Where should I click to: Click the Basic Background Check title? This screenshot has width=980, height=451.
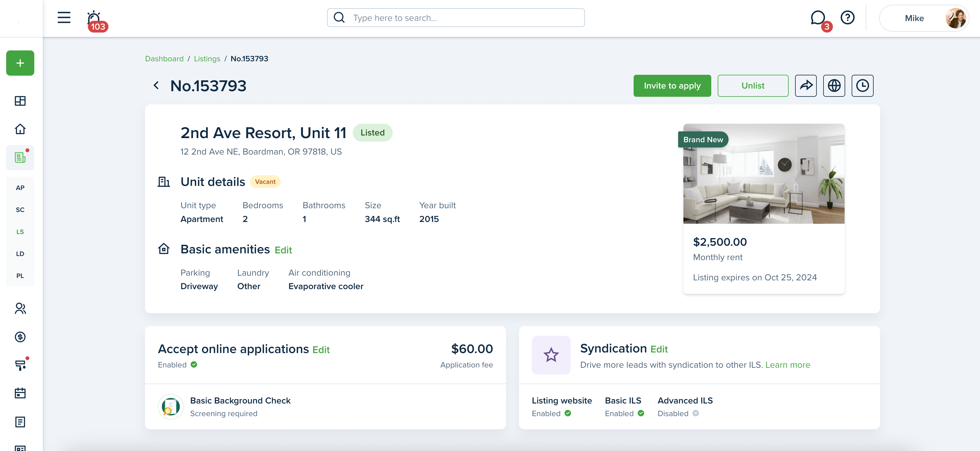click(240, 400)
